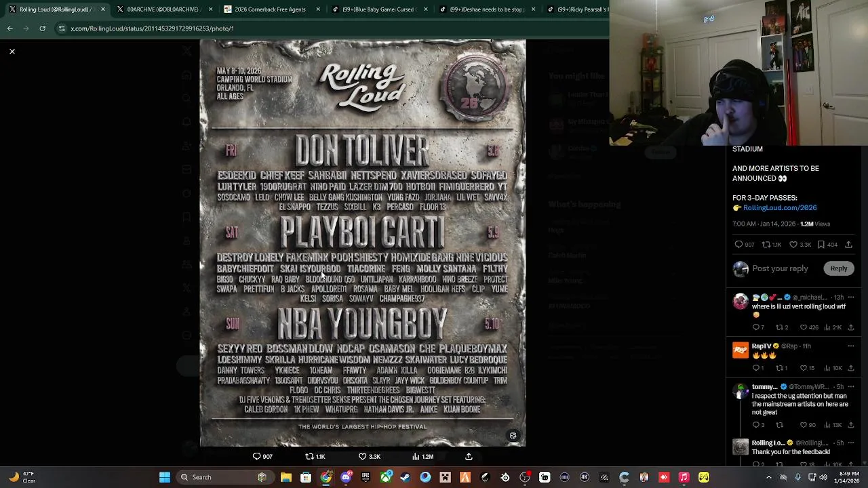This screenshot has width=868, height=488.
Task: Open more options on tommy reply
Action: (x=850, y=386)
